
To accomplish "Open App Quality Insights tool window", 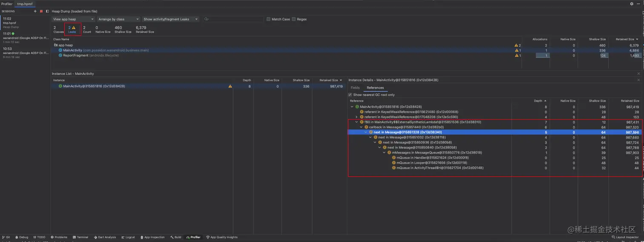I will point(221,237).
